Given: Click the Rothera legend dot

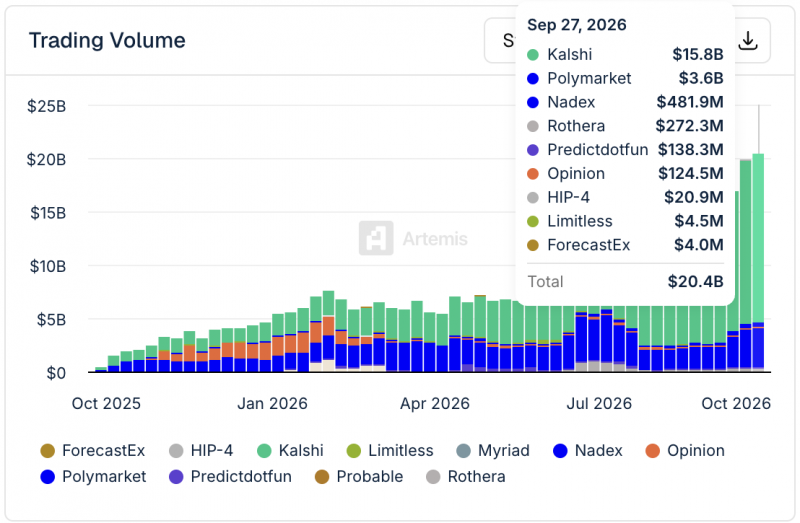Looking at the screenshot, I should (x=433, y=477).
